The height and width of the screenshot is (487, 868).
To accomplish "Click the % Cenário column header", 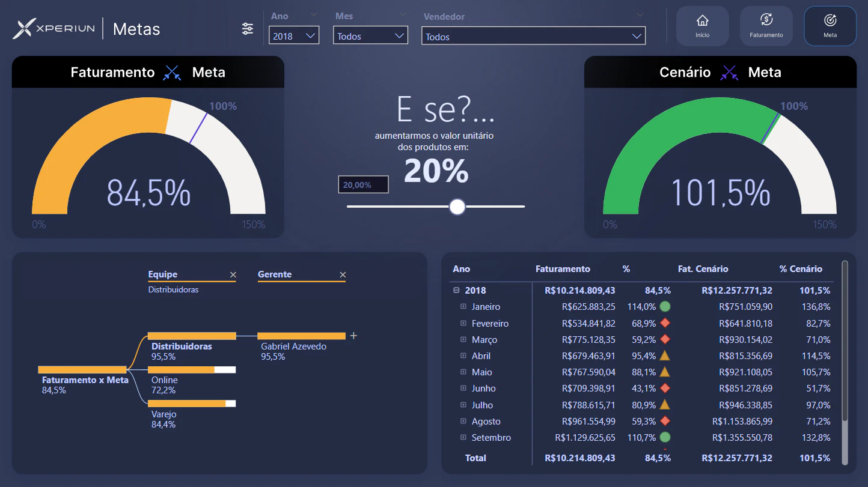I will pyautogui.click(x=801, y=269).
